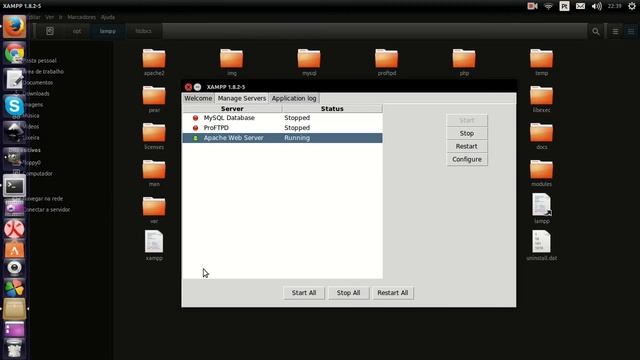Select the modules folder
Viewport: 640px width, 360px height.
542,173
